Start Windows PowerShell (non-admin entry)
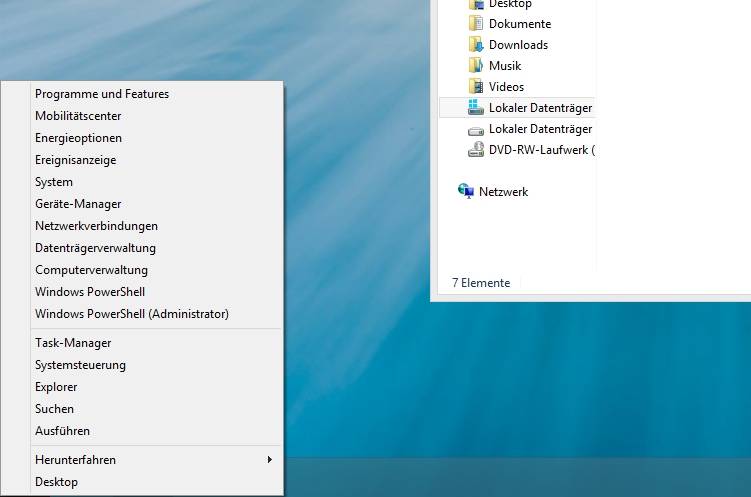This screenshot has height=497, width=751. pyautogui.click(x=157, y=292)
